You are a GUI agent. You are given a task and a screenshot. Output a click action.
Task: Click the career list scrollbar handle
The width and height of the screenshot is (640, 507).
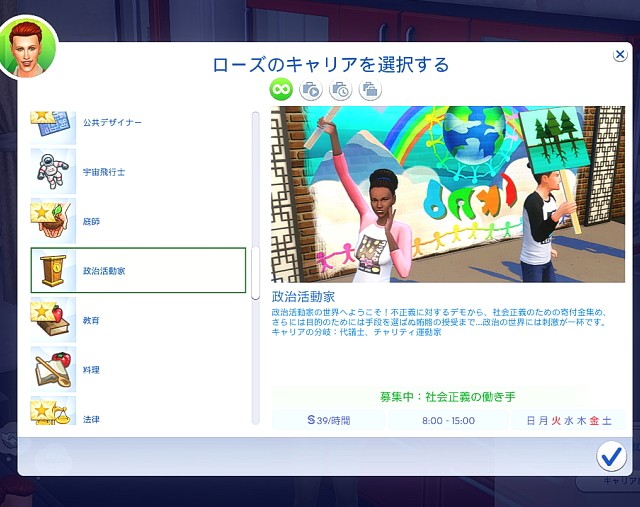tap(256, 273)
